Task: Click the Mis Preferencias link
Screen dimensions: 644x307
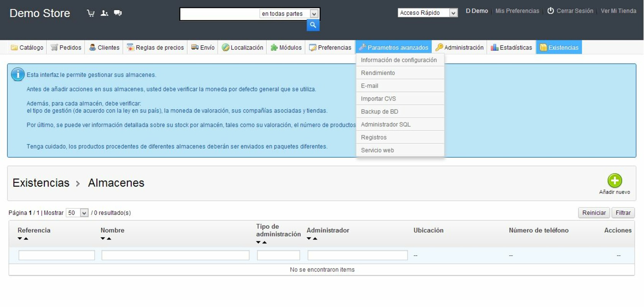Action: pos(517,11)
